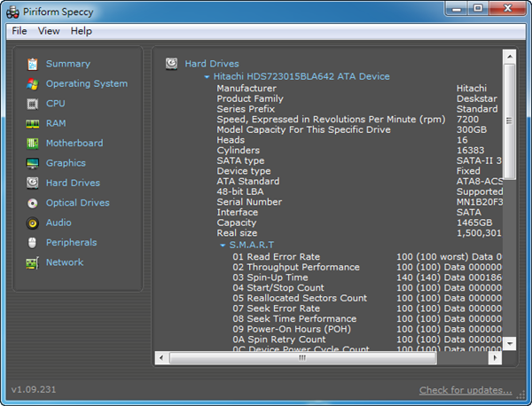Click the Check for updates link

pyautogui.click(x=465, y=390)
